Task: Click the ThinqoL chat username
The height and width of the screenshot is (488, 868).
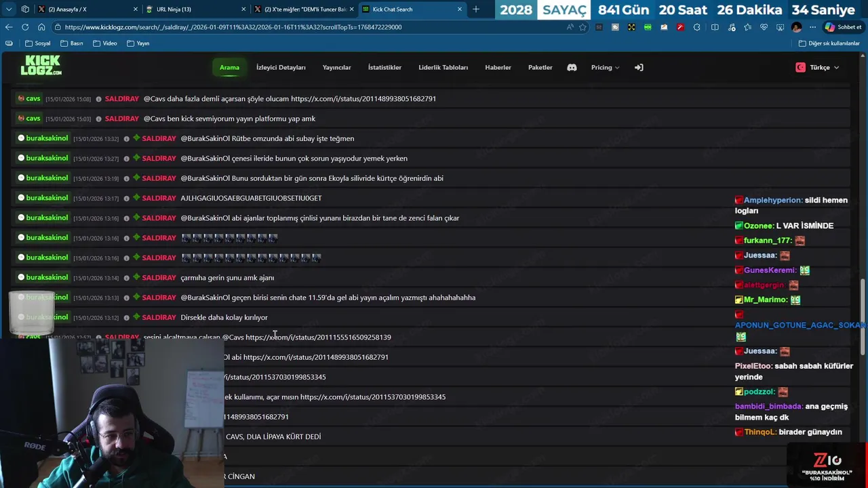Action: 759,432
